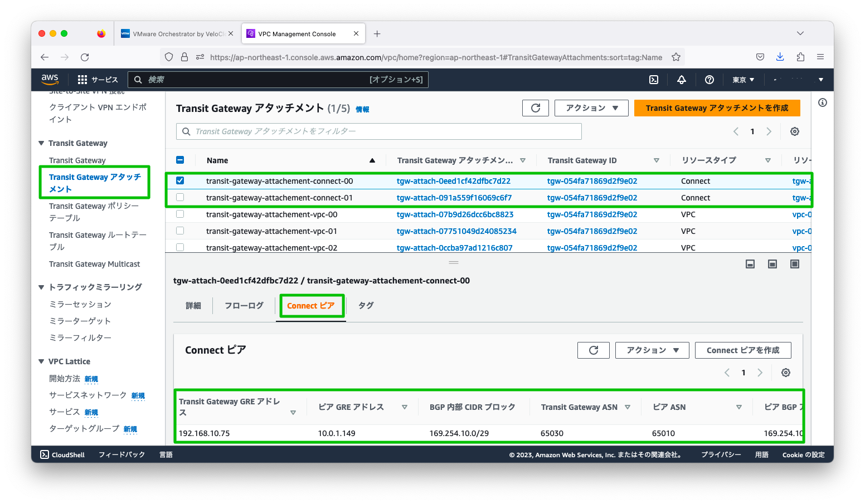This screenshot has width=865, height=504.
Task: Select transit-gateway-attachement-connect-01 checkbox
Action: (x=180, y=197)
